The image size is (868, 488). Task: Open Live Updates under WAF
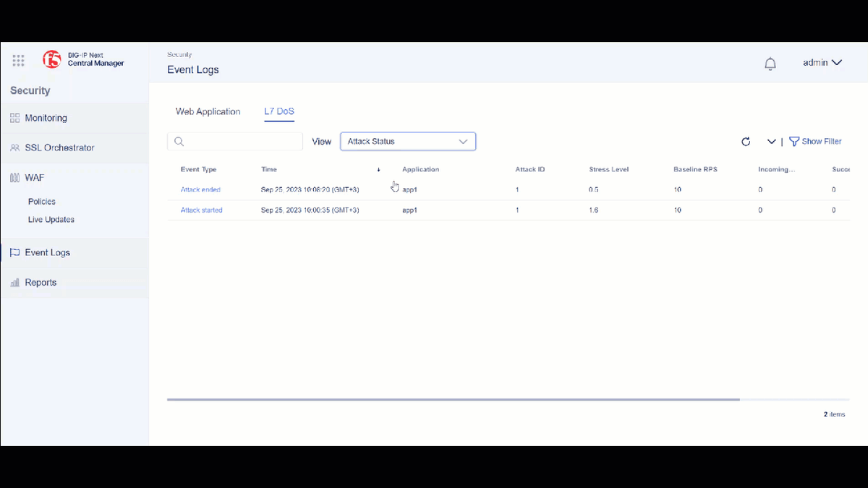(51, 220)
